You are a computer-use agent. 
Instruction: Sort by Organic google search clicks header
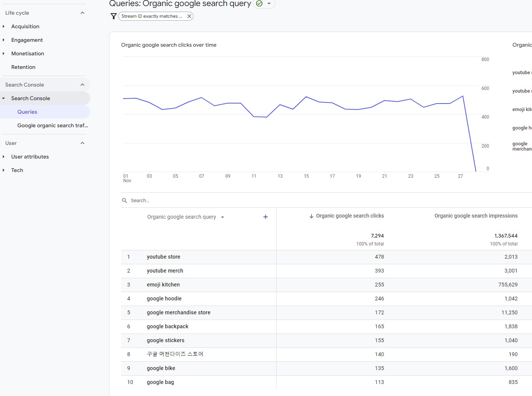[x=350, y=216]
